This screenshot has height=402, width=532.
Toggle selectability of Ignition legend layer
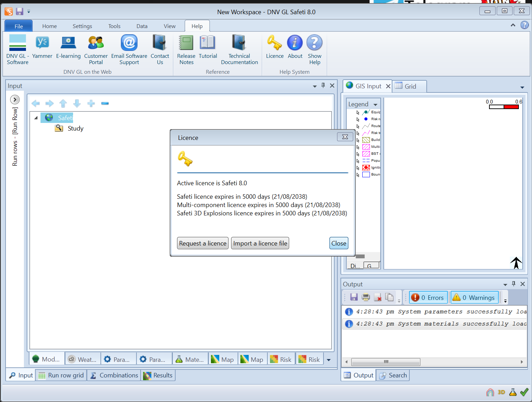[358, 168]
